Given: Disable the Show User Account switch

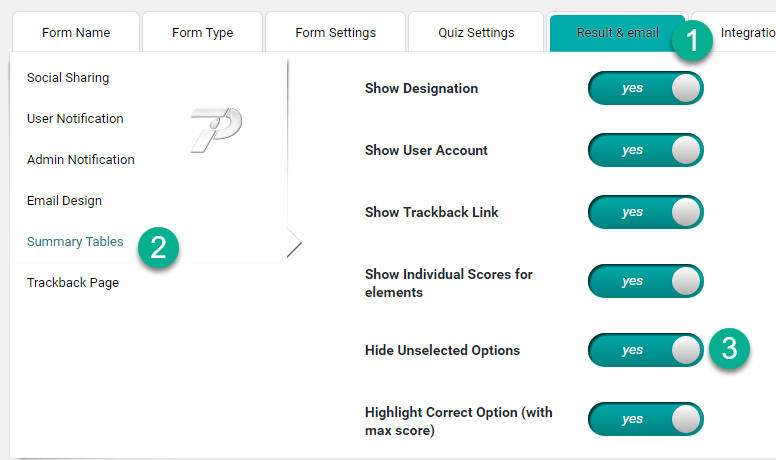Looking at the screenshot, I should pos(646,150).
